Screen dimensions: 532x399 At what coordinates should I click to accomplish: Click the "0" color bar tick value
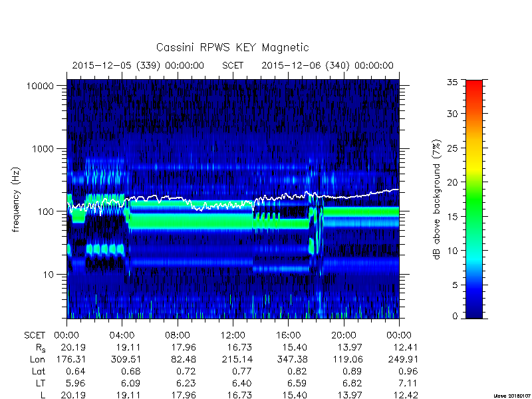click(455, 316)
